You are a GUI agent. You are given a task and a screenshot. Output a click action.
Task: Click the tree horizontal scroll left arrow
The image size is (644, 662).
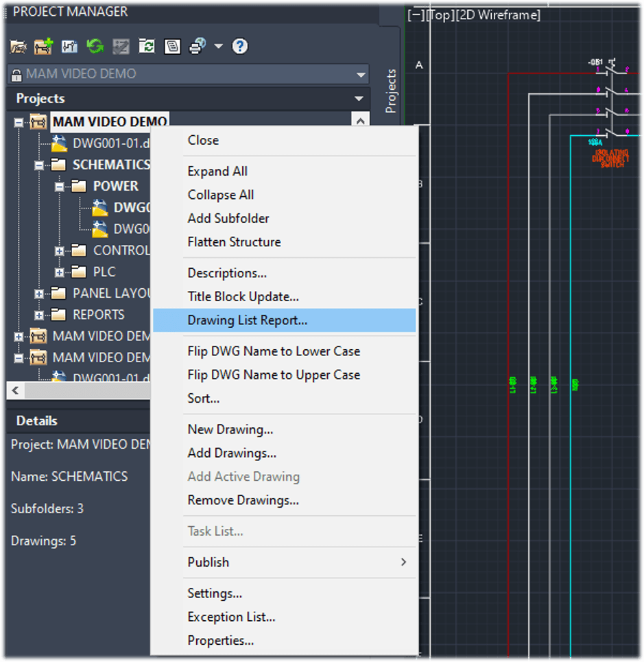pyautogui.click(x=16, y=390)
